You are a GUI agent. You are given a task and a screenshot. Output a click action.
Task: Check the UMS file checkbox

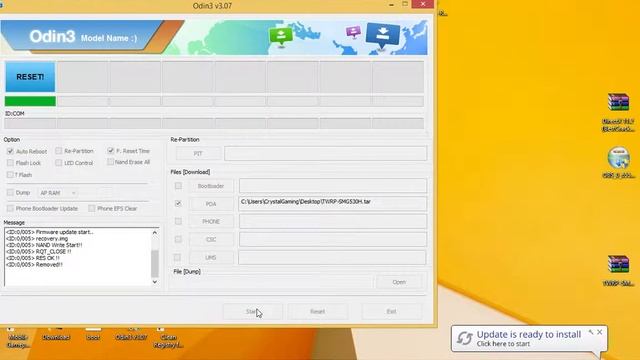coord(177,257)
